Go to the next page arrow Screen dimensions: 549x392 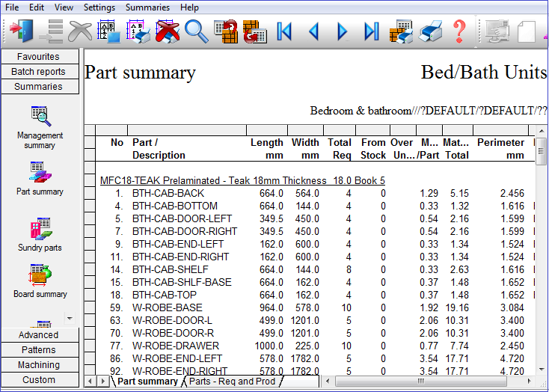343,31
